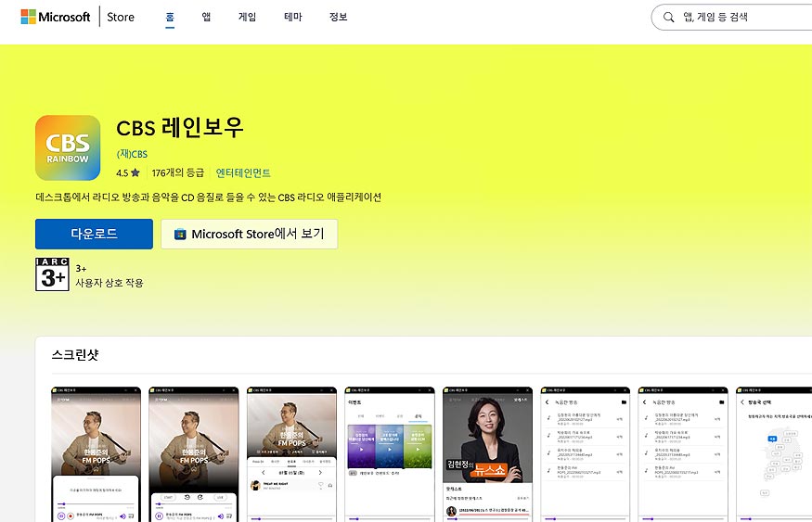Click the Microsoft Store bag icon

pos(180,235)
